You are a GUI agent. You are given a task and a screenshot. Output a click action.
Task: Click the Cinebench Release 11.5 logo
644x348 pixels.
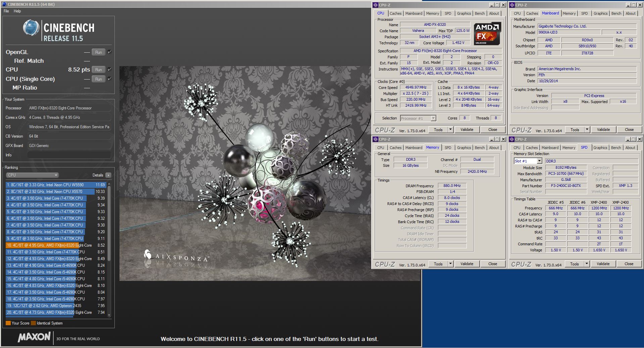(59, 31)
